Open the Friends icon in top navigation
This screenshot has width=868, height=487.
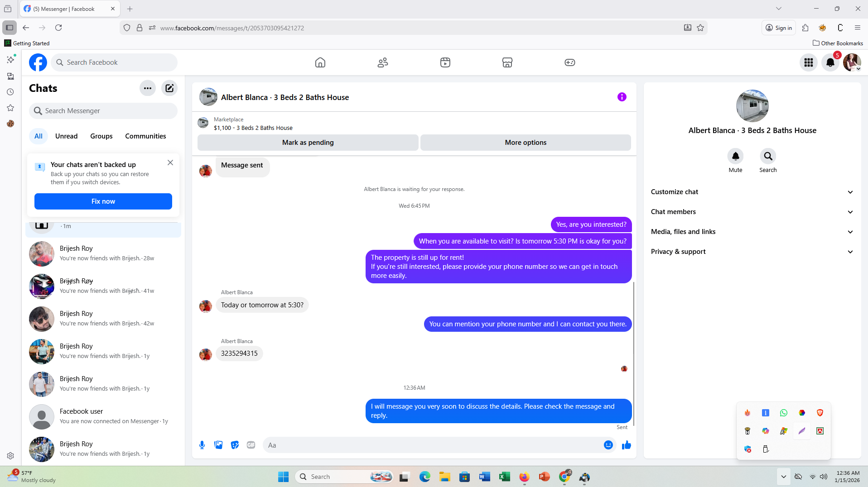click(383, 62)
